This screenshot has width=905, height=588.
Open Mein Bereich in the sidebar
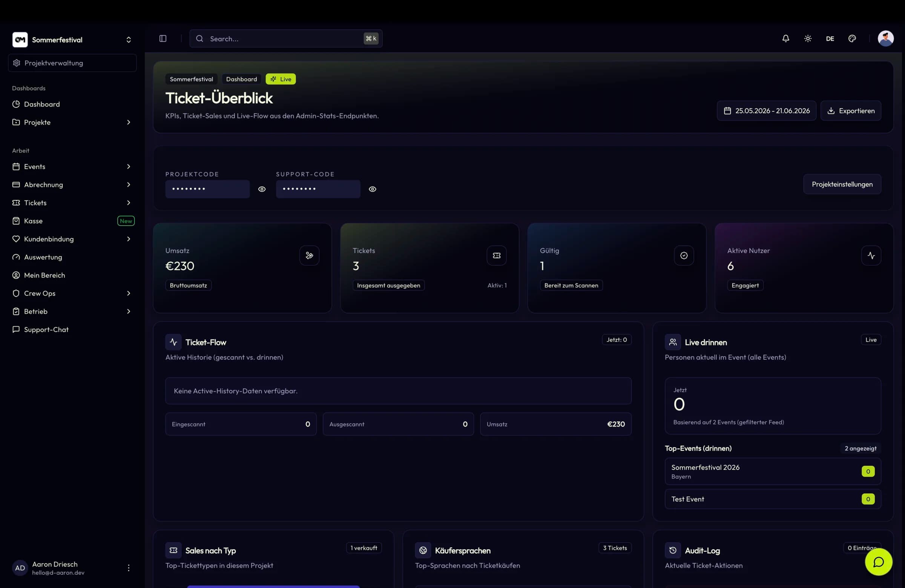(x=72, y=275)
